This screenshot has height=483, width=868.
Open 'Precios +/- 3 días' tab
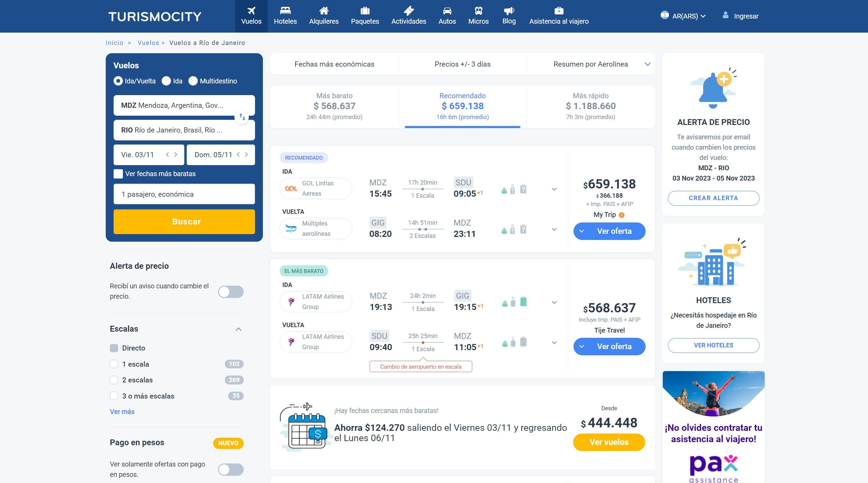click(462, 64)
